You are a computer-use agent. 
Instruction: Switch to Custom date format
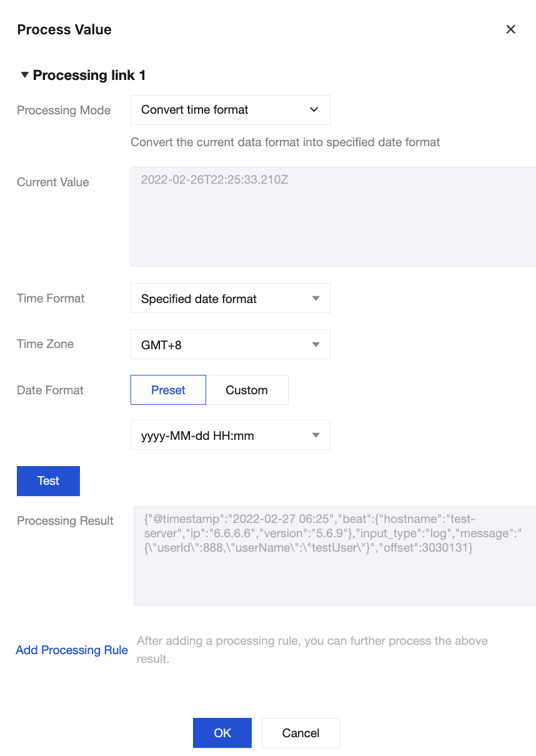click(247, 390)
